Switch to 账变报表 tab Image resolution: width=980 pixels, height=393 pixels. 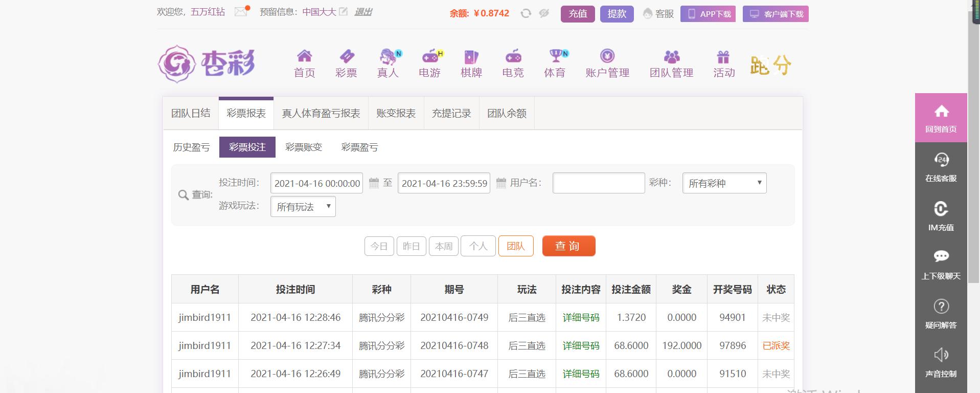point(396,113)
